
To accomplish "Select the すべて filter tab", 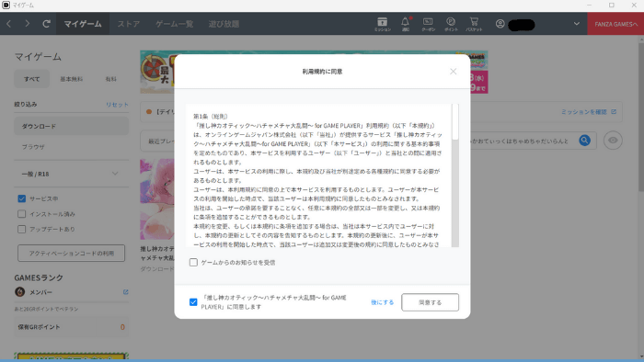I will (x=31, y=79).
